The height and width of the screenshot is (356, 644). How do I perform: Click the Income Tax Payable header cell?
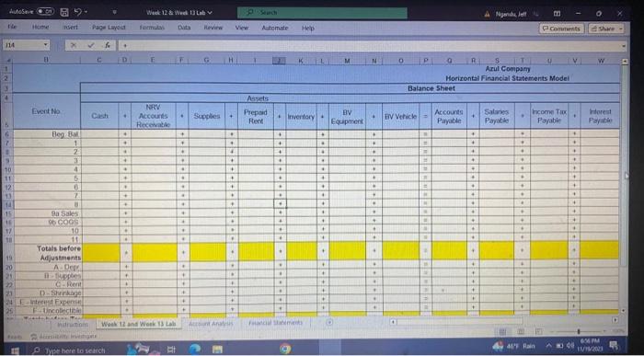(x=549, y=116)
